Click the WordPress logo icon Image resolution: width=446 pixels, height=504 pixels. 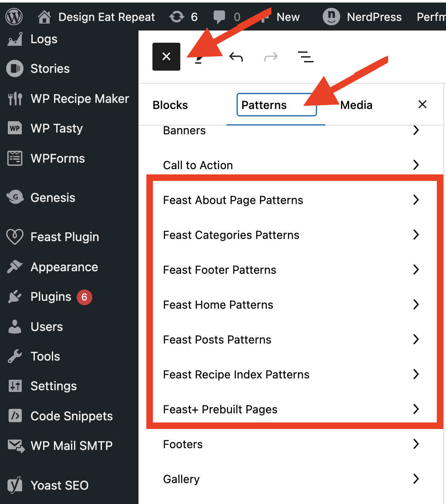coord(14,17)
